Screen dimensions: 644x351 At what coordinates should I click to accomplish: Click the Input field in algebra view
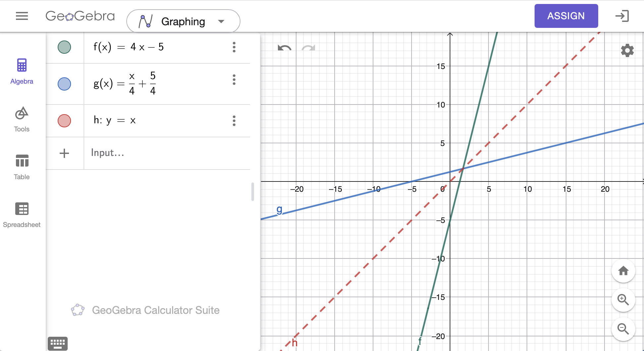pyautogui.click(x=167, y=153)
